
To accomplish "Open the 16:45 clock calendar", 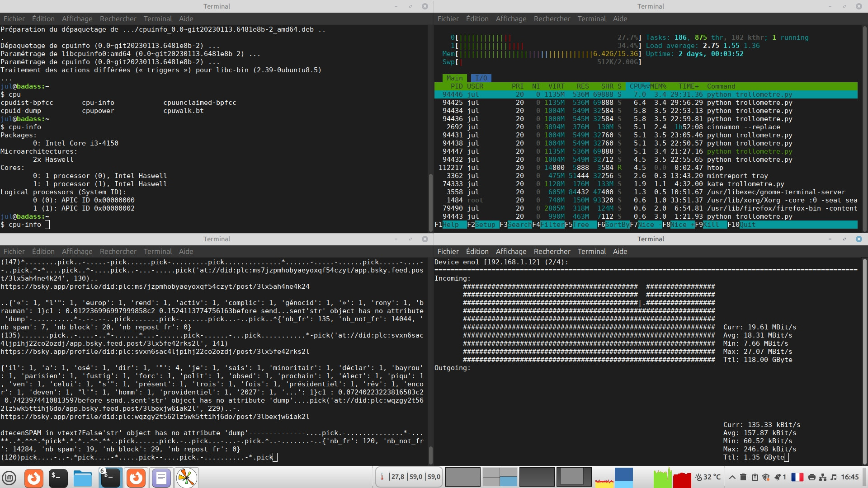I will point(850,477).
